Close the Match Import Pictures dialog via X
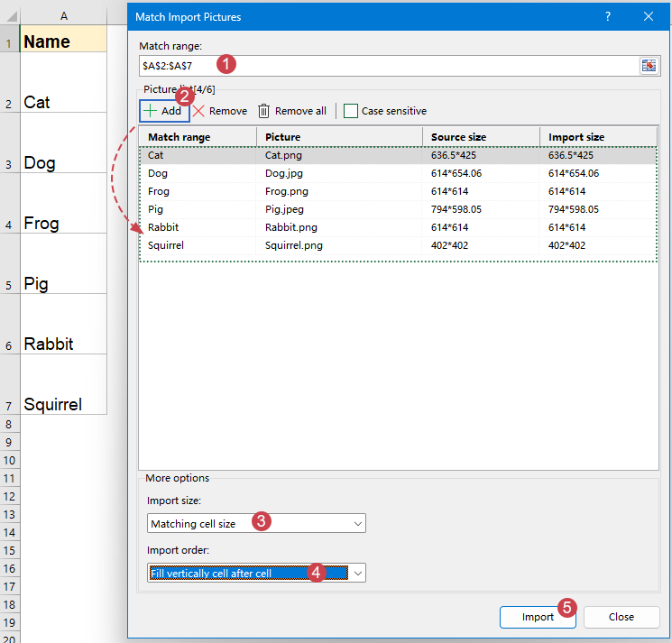 [x=648, y=16]
